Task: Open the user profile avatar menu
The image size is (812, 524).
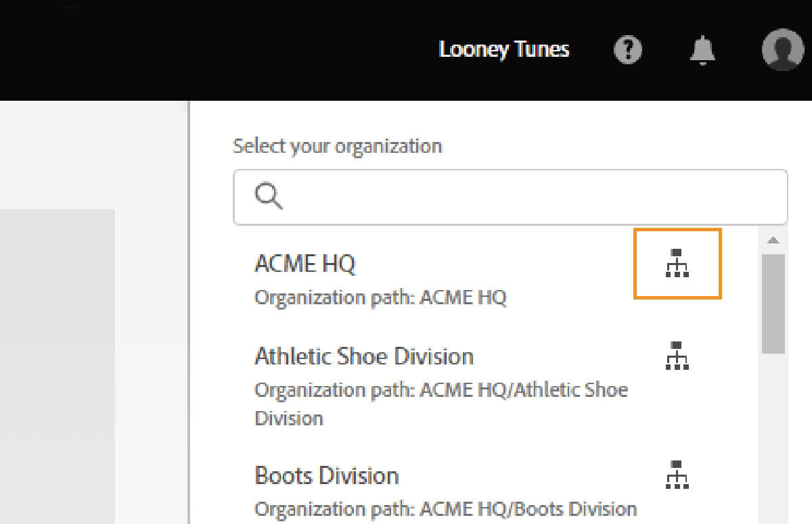Action: pos(783,49)
